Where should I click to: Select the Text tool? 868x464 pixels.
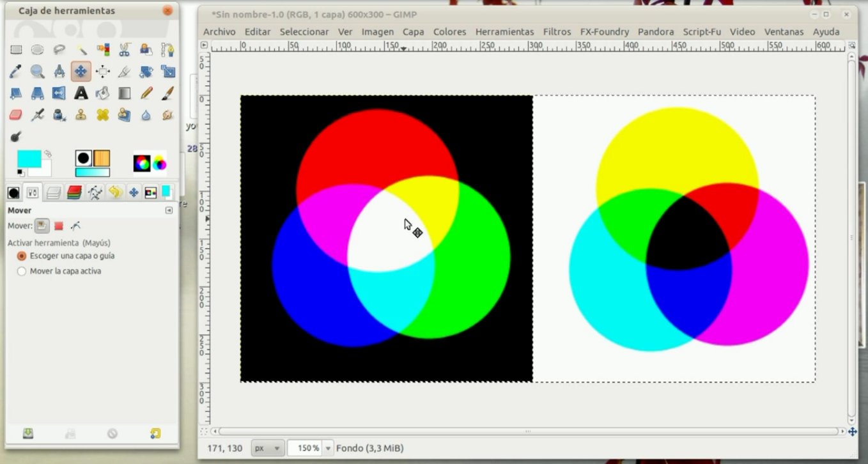(x=81, y=93)
